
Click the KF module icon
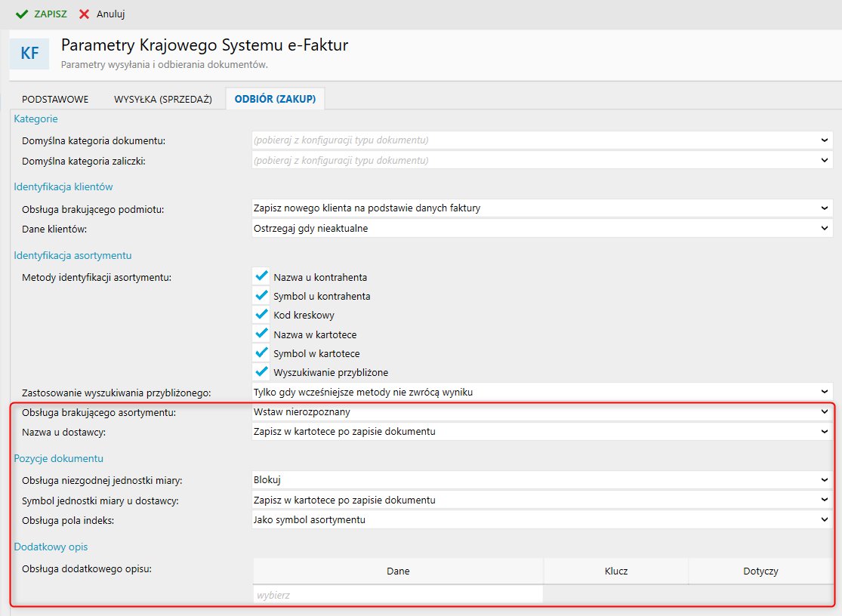tap(29, 54)
